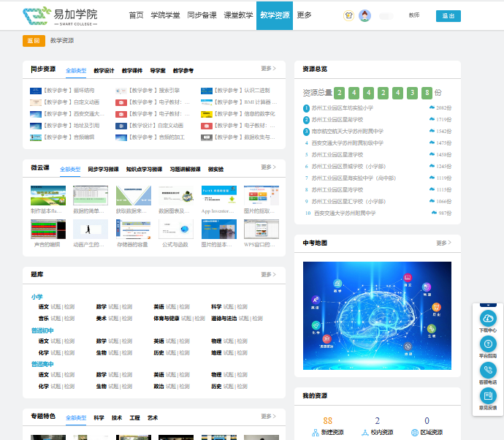This screenshot has height=440, width=504.
Task: Expand 更多 in 中考地图 section
Action: [x=444, y=243]
